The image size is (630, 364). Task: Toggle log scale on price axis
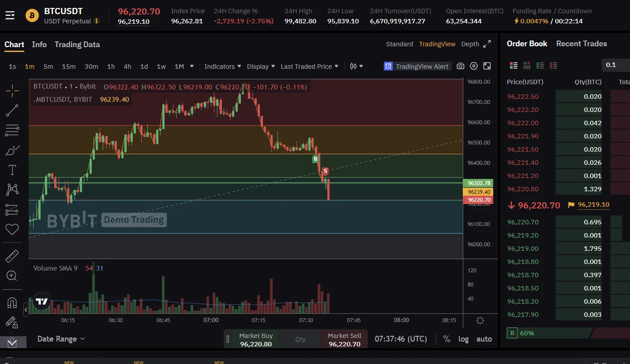464,339
